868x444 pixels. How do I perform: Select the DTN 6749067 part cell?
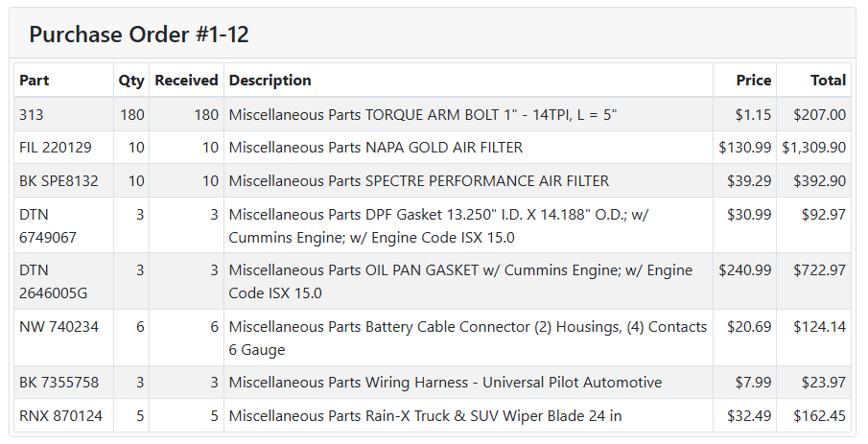[x=48, y=225]
